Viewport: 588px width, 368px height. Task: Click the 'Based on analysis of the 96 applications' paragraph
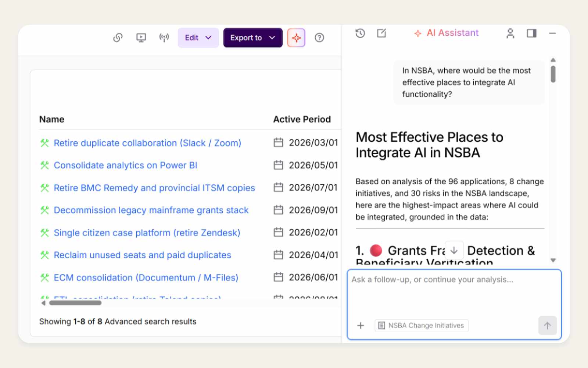(x=450, y=199)
